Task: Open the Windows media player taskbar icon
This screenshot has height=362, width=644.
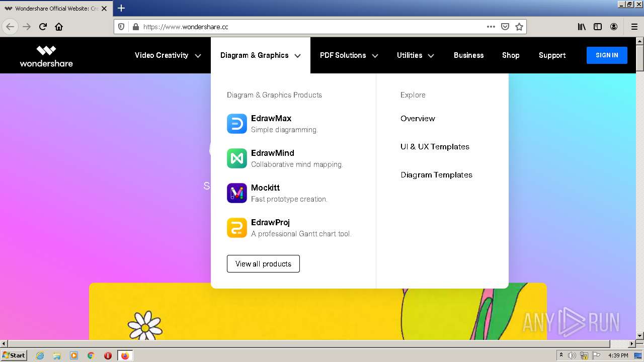Action: 74,355
